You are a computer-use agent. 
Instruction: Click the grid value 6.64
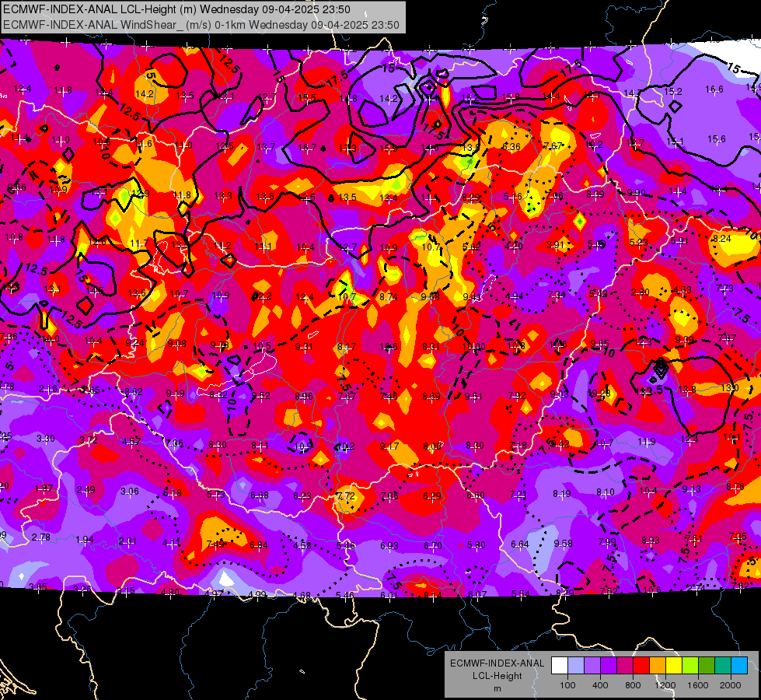(520, 544)
